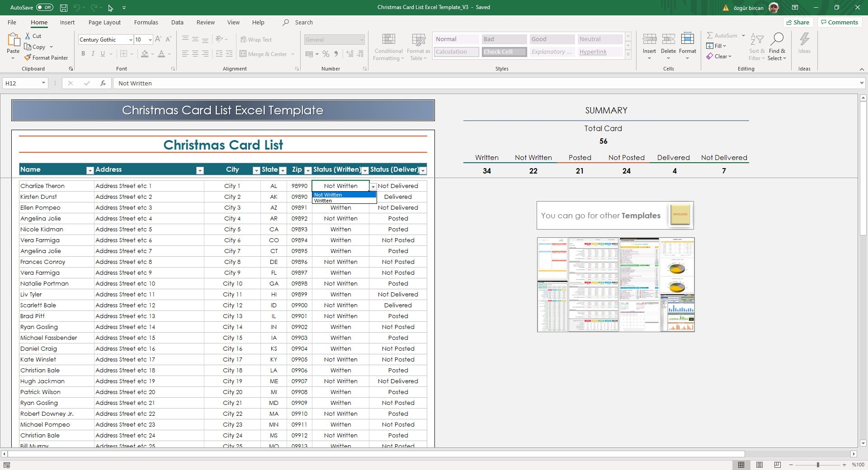The width and height of the screenshot is (868, 470).
Task: Switch to Page Layout view
Action: click(x=759, y=465)
